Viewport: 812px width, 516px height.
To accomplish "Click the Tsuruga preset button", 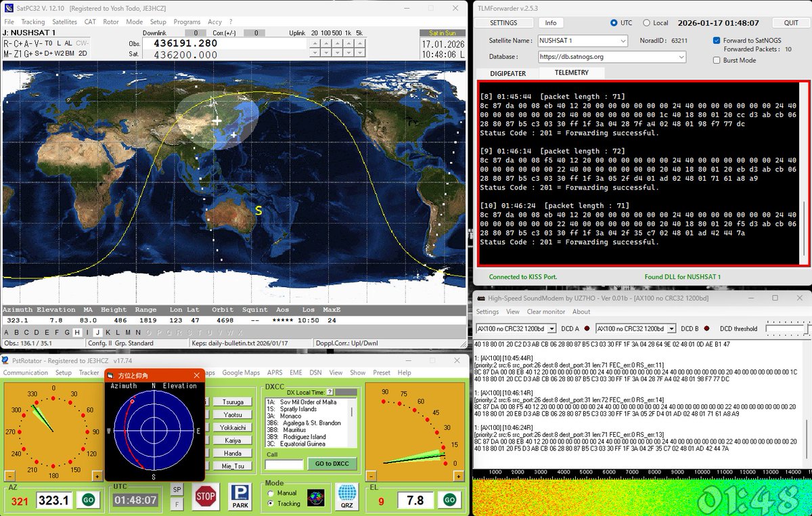I will coord(233,402).
